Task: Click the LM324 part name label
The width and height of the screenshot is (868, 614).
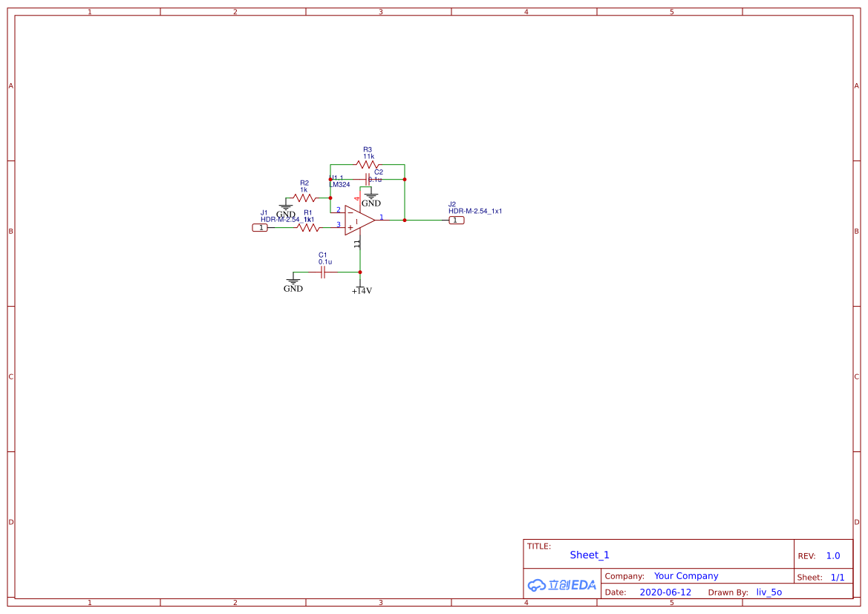Action: tap(339, 185)
